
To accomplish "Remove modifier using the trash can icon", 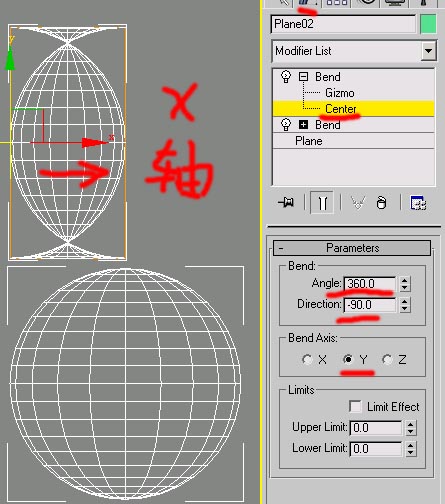I will (381, 202).
